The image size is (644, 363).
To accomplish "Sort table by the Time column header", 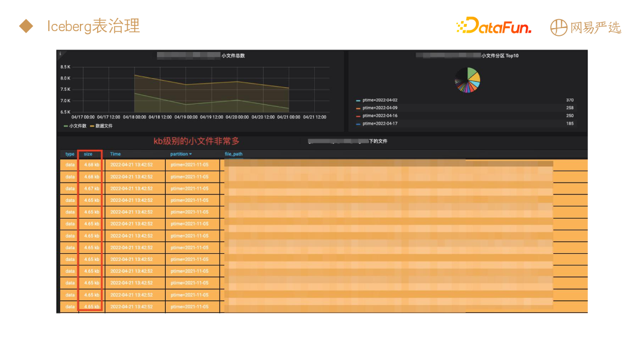I will [116, 154].
